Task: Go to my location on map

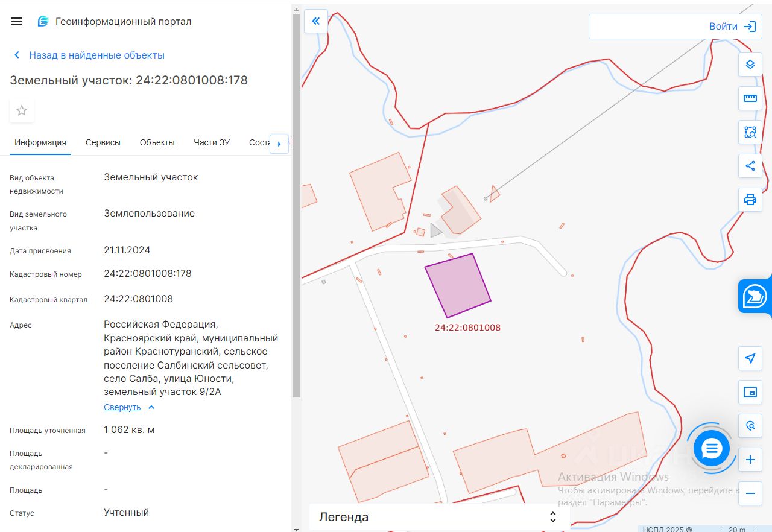Action: point(750,358)
